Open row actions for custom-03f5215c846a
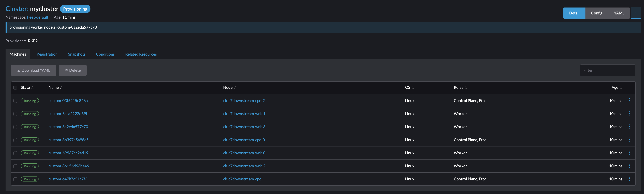This screenshot has height=194, width=644. pos(629,101)
